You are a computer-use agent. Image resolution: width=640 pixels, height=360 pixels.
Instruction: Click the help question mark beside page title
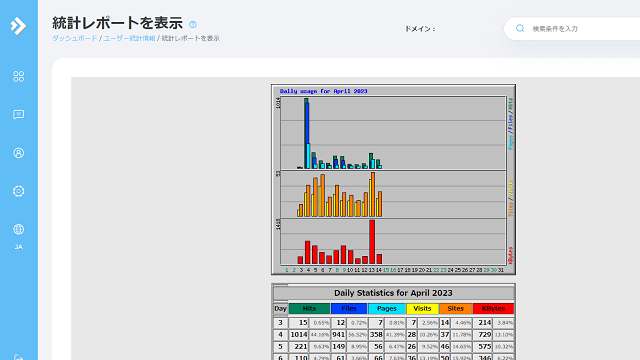coord(193,24)
